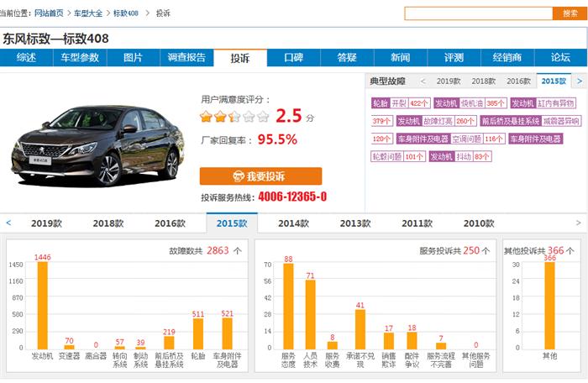588x383 pixels.
Task: Select the 投诉 tab
Action: [x=240, y=58]
